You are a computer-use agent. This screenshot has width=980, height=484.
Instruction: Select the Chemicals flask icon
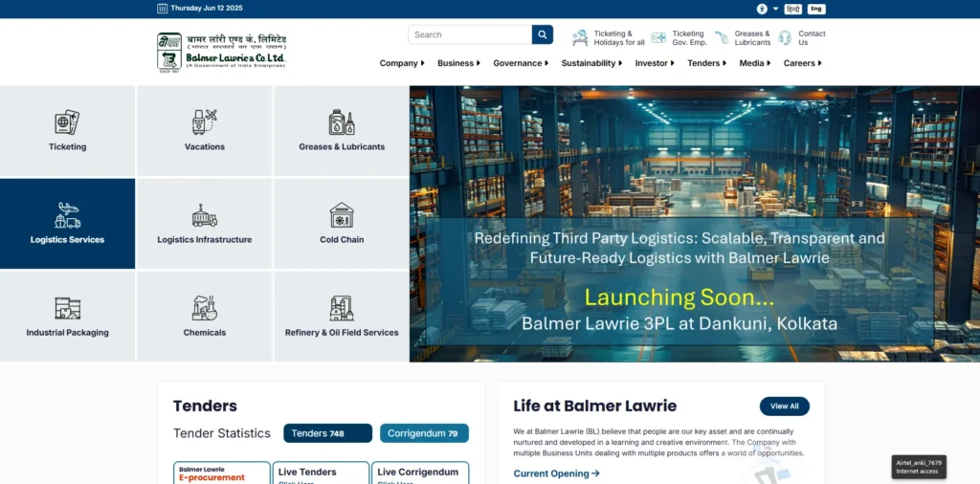click(x=205, y=309)
